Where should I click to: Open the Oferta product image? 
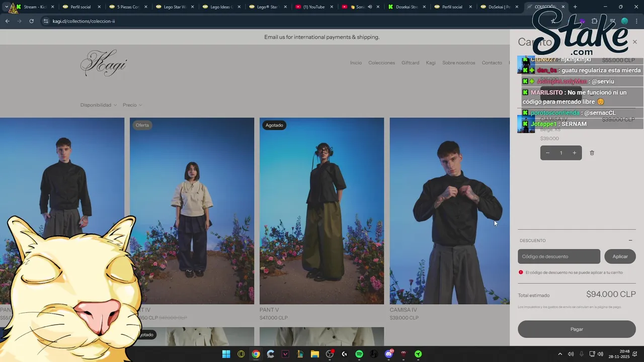tap(192, 211)
